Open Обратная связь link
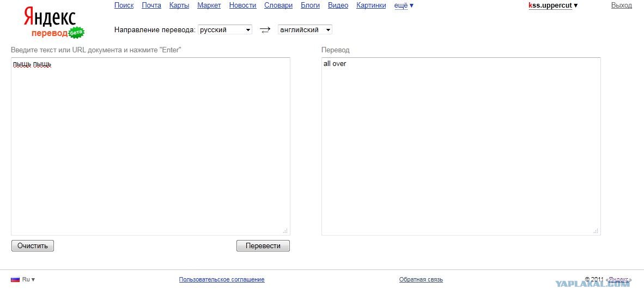644x300 pixels. [421, 279]
